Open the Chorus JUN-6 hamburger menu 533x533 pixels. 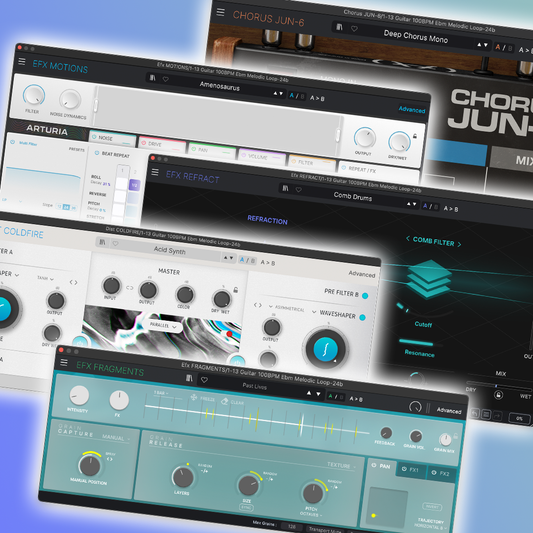pyautogui.click(x=220, y=12)
